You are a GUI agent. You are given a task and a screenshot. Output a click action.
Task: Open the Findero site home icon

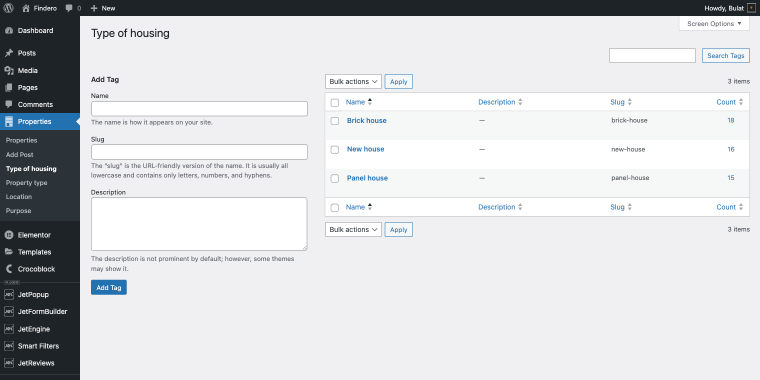point(26,8)
